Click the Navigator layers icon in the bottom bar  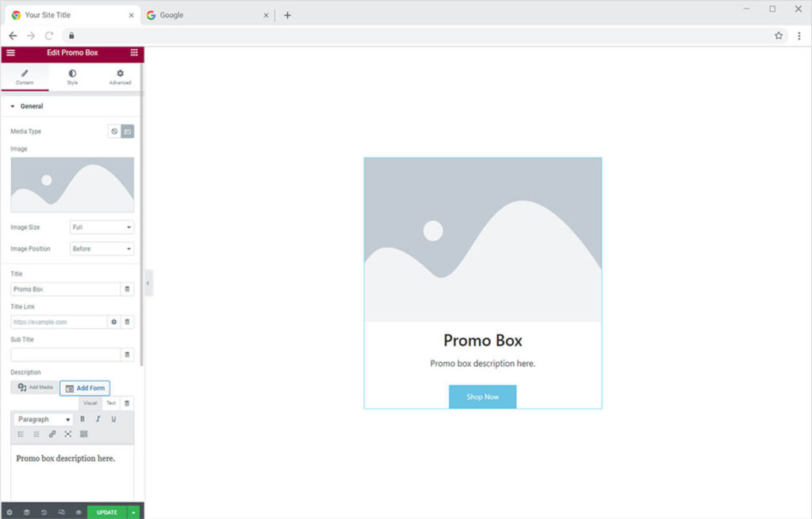pos(26,512)
